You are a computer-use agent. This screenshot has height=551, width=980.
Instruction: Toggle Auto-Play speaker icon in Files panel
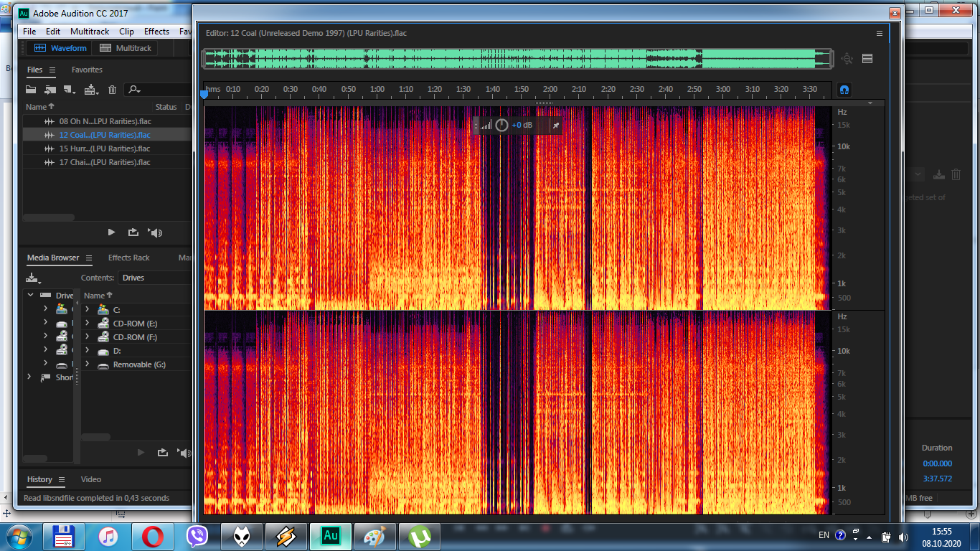(x=155, y=232)
